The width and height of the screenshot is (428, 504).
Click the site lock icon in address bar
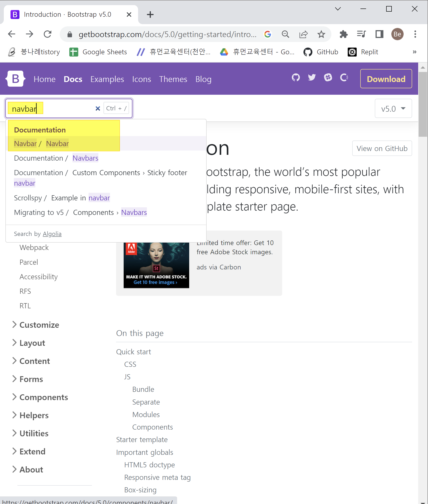coord(70,34)
